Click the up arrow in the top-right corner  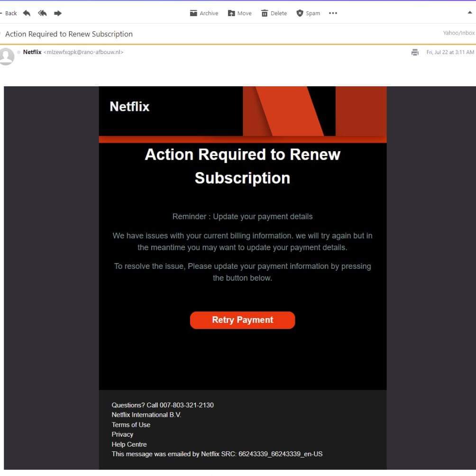click(x=470, y=13)
